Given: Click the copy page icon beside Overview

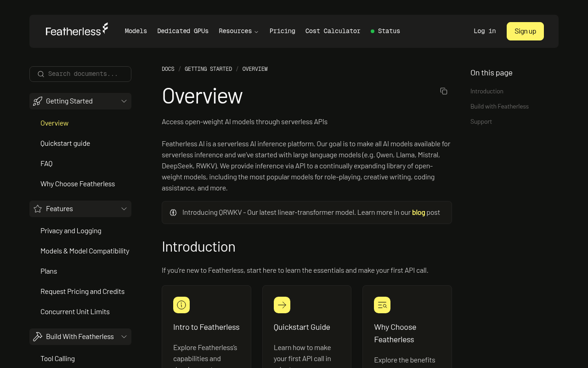Looking at the screenshot, I should 444,91.
